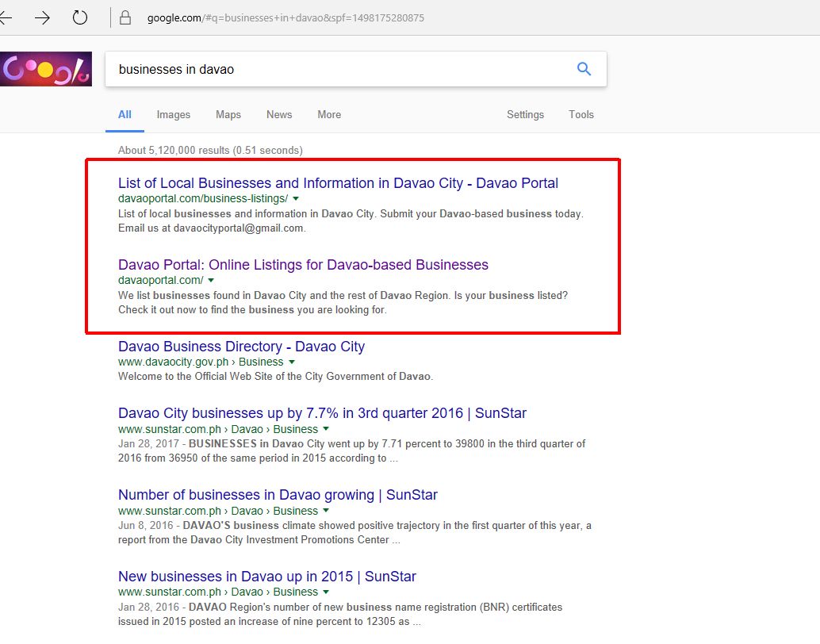Click the padlock security icon
820x644 pixels.
click(125, 17)
